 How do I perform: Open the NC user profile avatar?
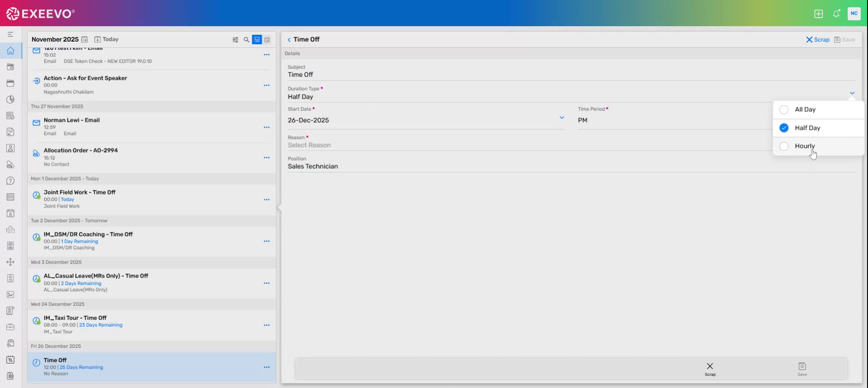(854, 14)
